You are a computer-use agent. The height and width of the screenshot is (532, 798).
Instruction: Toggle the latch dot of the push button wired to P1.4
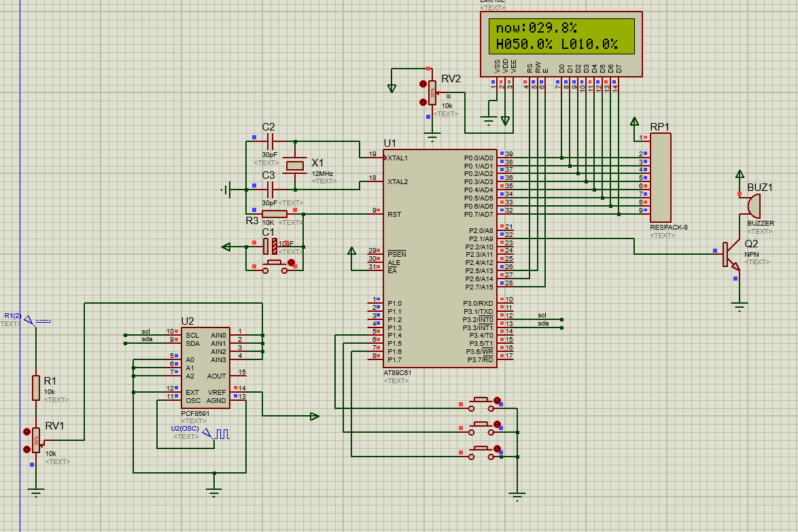pos(498,401)
